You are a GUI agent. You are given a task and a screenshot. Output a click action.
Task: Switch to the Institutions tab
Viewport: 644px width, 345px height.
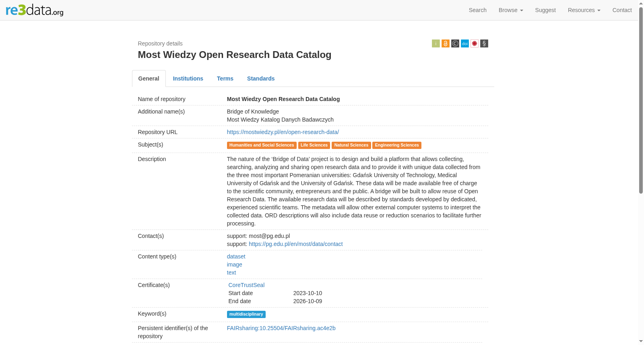pyautogui.click(x=188, y=79)
